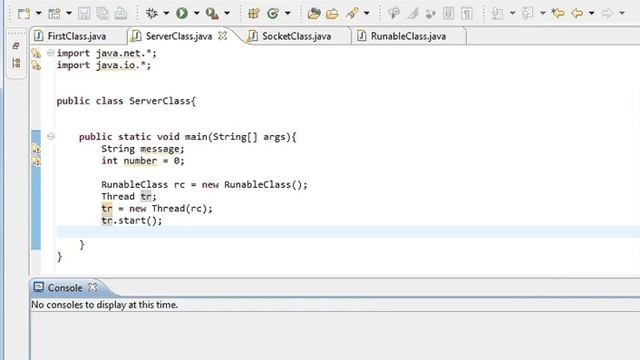Close the ServerClass.java editor tab
640x360 pixels.
pos(222,36)
